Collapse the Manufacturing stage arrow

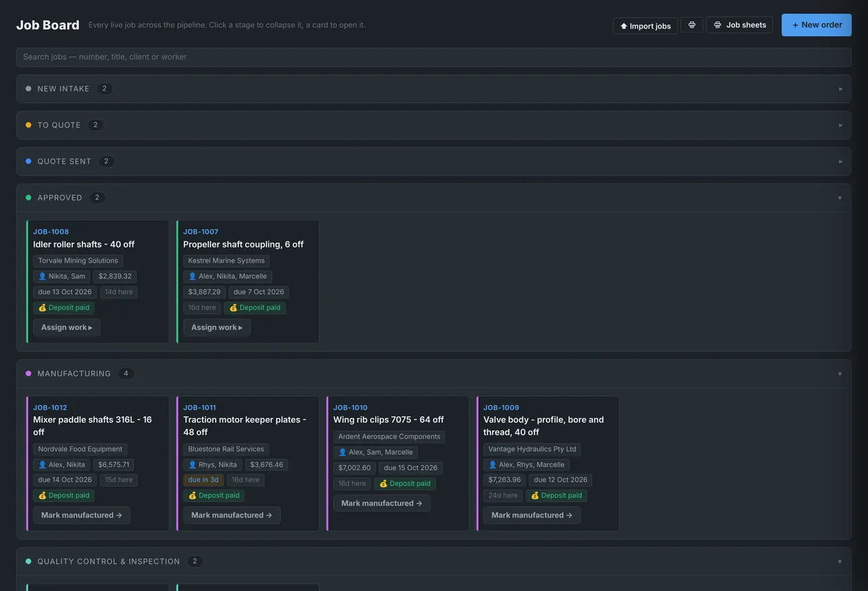coord(840,374)
